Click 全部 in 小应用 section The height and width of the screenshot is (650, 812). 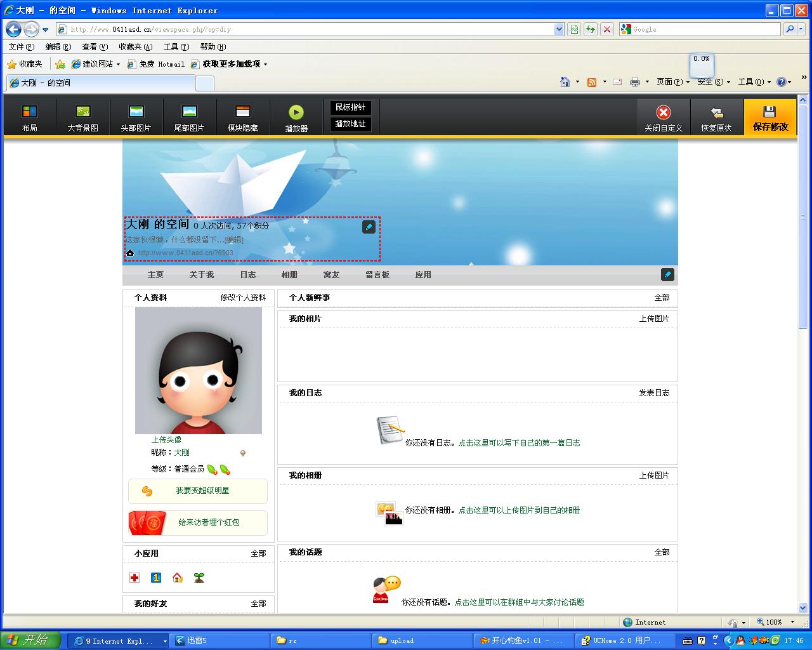(x=259, y=554)
